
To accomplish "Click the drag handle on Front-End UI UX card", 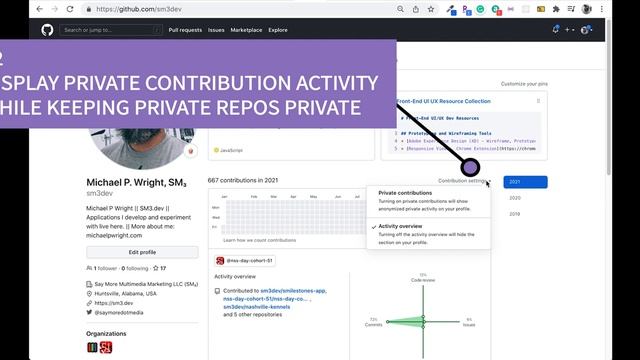I will (x=538, y=101).
